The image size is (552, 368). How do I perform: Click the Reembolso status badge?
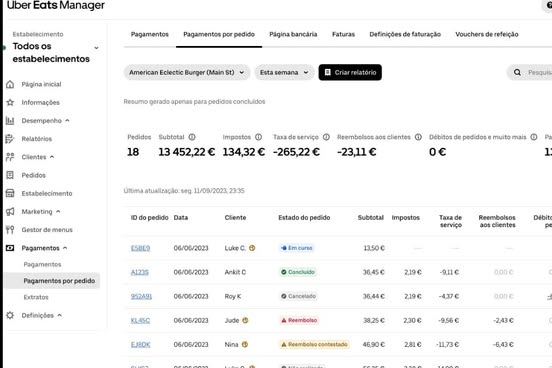point(299,320)
